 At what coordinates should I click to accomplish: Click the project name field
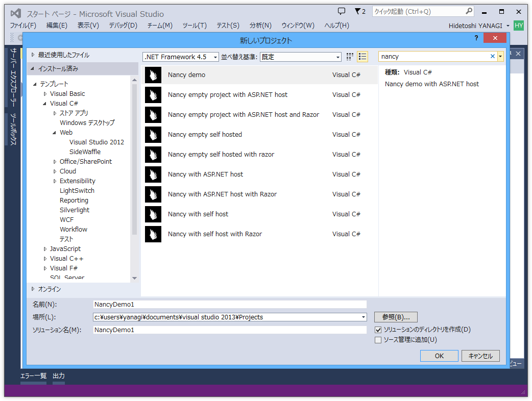pos(230,305)
